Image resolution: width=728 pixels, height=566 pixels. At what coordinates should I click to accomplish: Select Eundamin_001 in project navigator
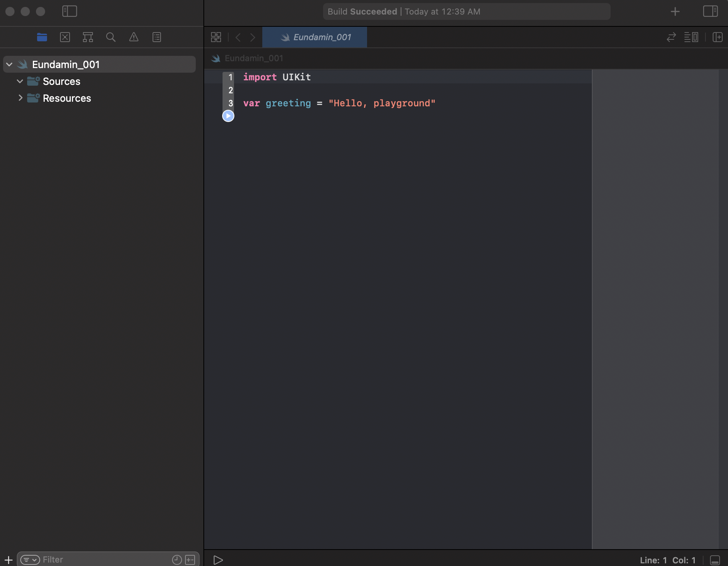click(99, 64)
